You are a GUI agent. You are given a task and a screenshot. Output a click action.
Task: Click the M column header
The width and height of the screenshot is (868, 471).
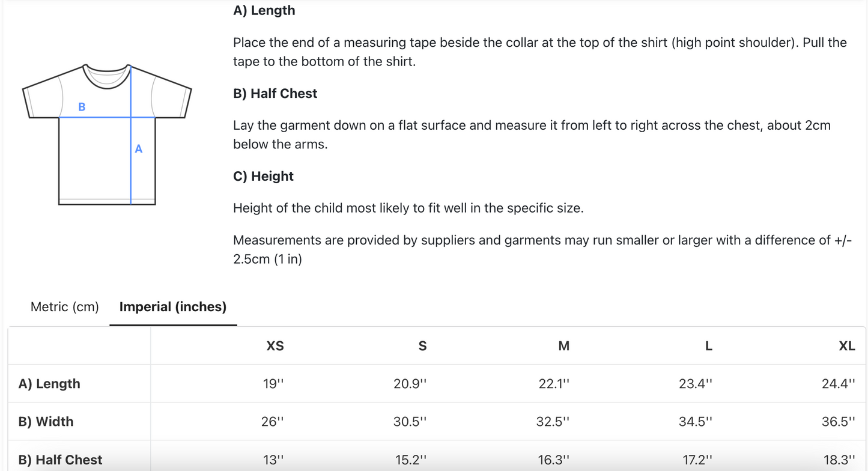(563, 346)
